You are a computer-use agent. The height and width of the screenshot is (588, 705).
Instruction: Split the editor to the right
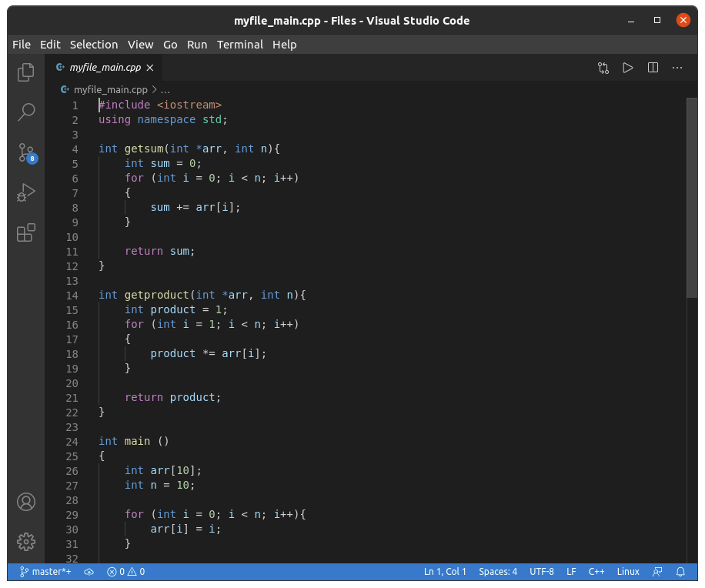coord(653,68)
